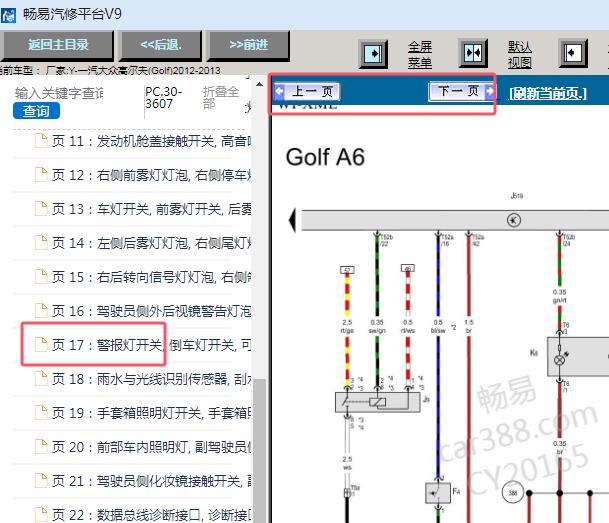Go forward with the >>前进 button

pos(248,45)
